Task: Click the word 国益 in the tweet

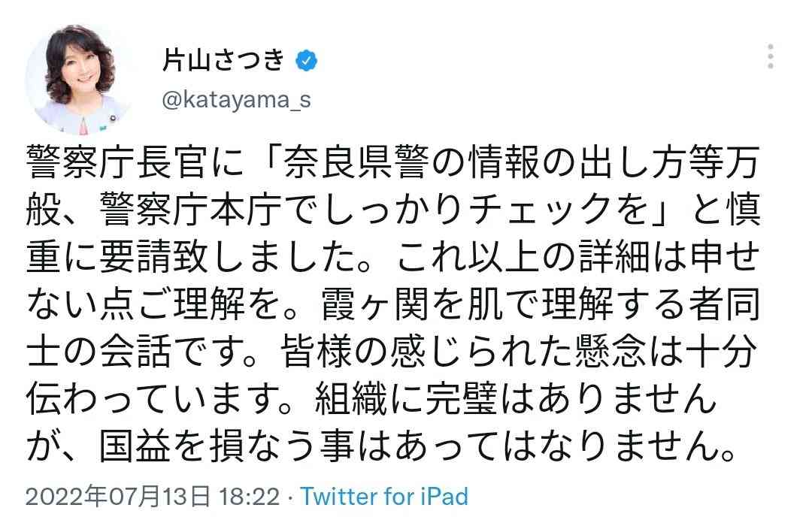Action: tap(135, 449)
